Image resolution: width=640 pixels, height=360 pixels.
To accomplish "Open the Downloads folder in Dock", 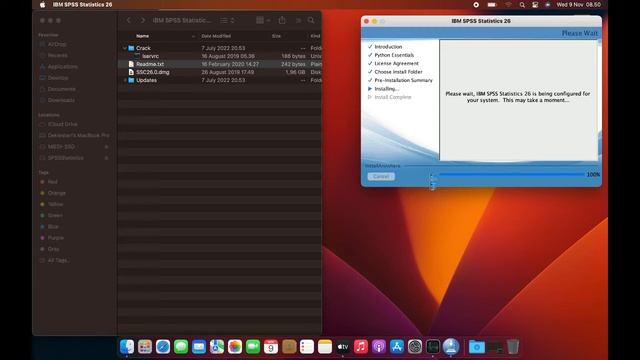I will 476,347.
